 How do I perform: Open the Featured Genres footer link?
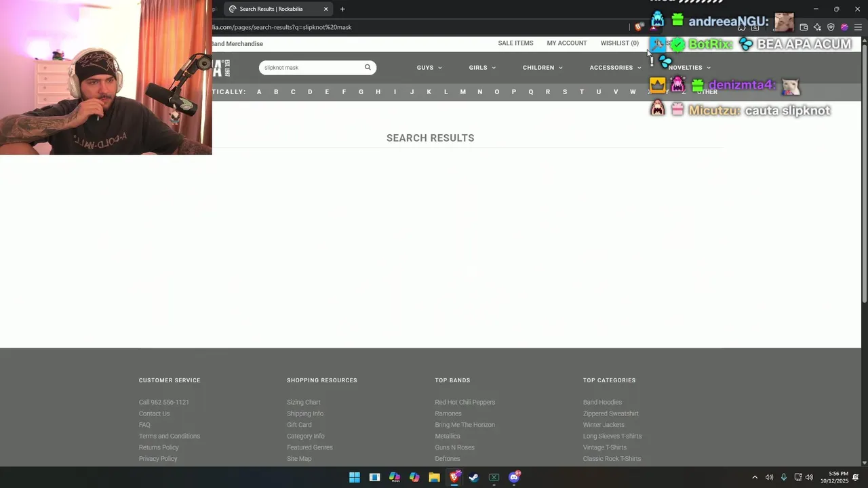(310, 447)
